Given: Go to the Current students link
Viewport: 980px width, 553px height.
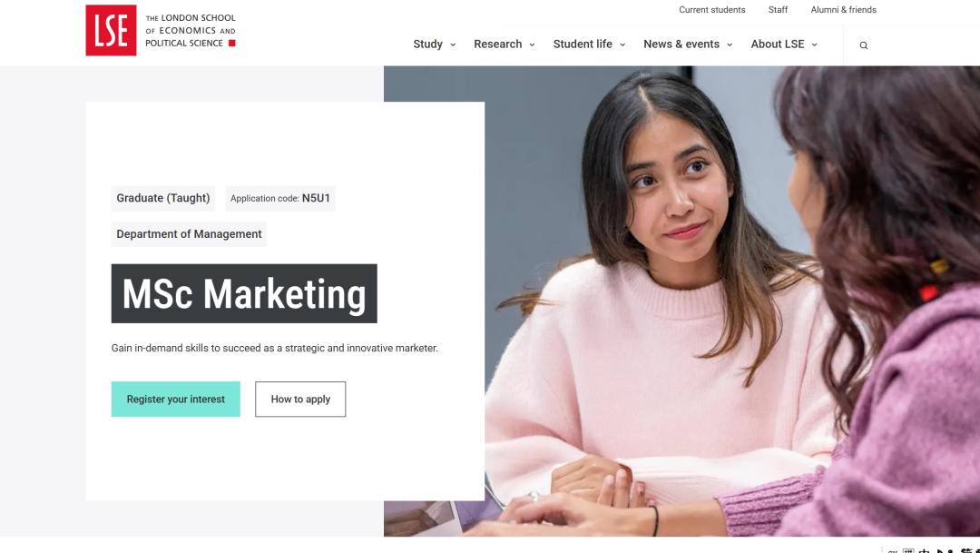Looking at the screenshot, I should click(711, 10).
